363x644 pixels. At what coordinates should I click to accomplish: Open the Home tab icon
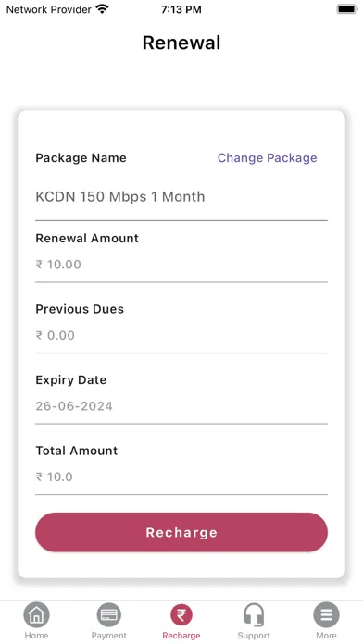pos(37,615)
